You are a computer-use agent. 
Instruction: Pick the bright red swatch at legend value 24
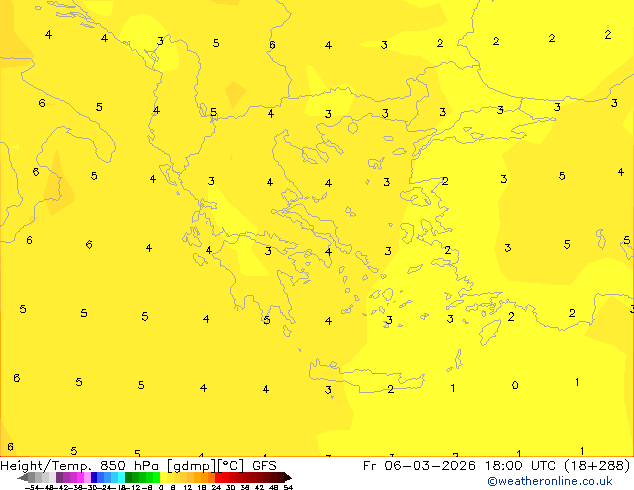pos(218,477)
